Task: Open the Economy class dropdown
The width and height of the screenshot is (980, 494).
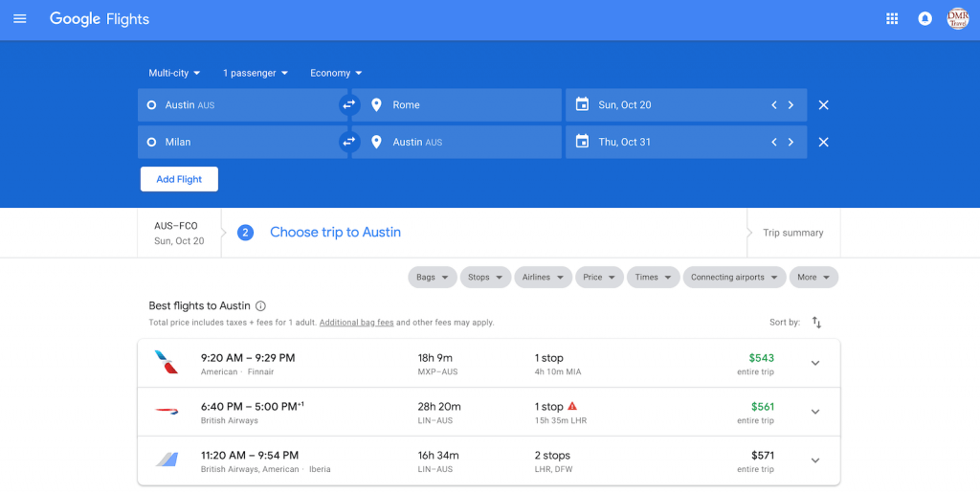Action: click(x=336, y=73)
